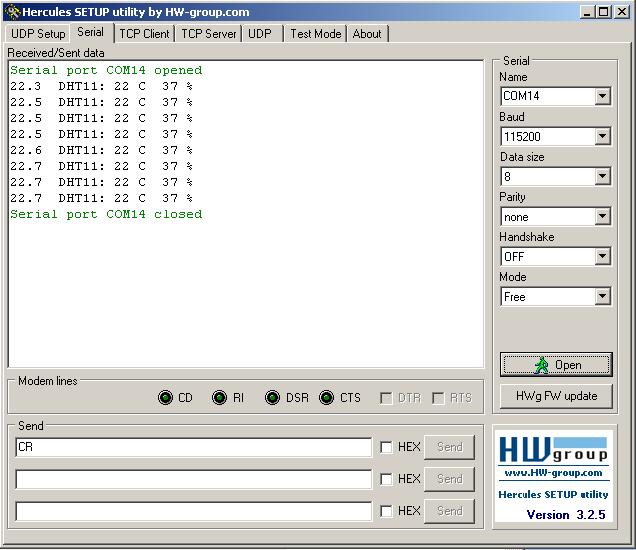Click Send button next to CR field
The image size is (636, 550).
(449, 447)
